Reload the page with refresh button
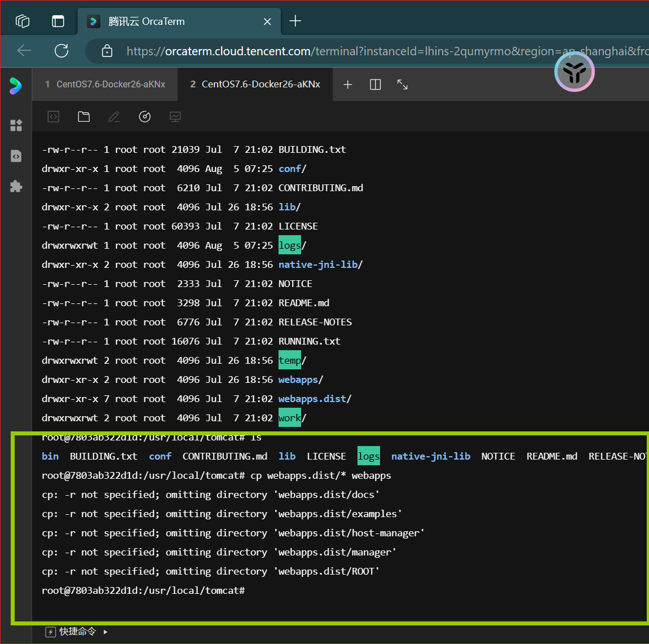 [61, 51]
